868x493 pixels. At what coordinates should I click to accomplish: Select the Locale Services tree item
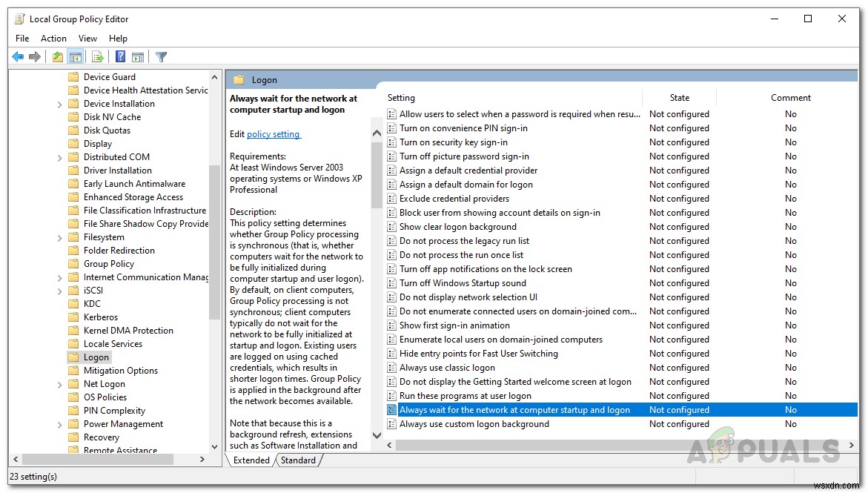113,344
